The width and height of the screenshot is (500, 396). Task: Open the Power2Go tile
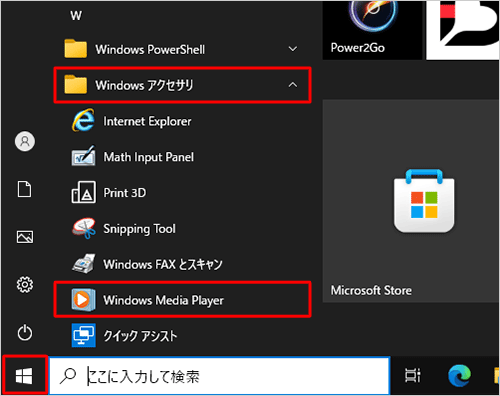(x=372, y=30)
